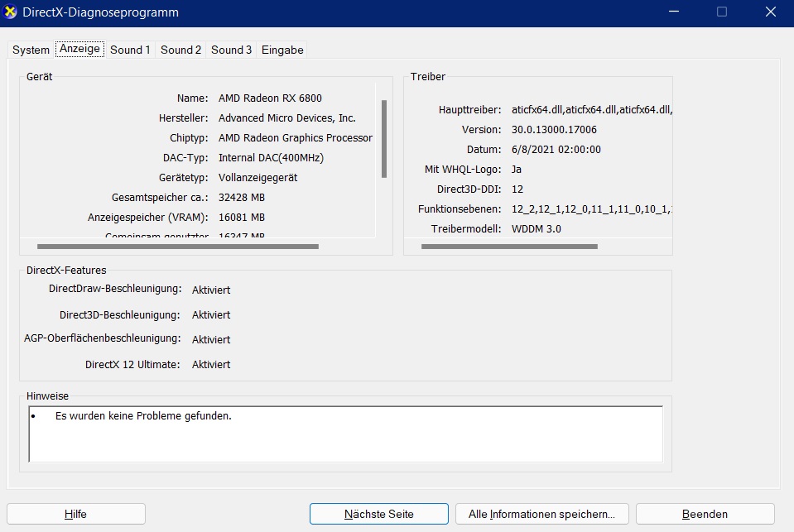
Task: Switch to the Eingabe tab
Action: [282, 50]
